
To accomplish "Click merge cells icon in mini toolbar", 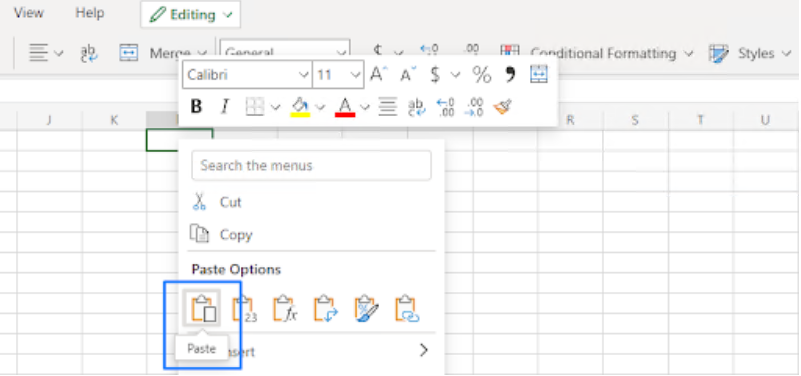I will (x=538, y=74).
